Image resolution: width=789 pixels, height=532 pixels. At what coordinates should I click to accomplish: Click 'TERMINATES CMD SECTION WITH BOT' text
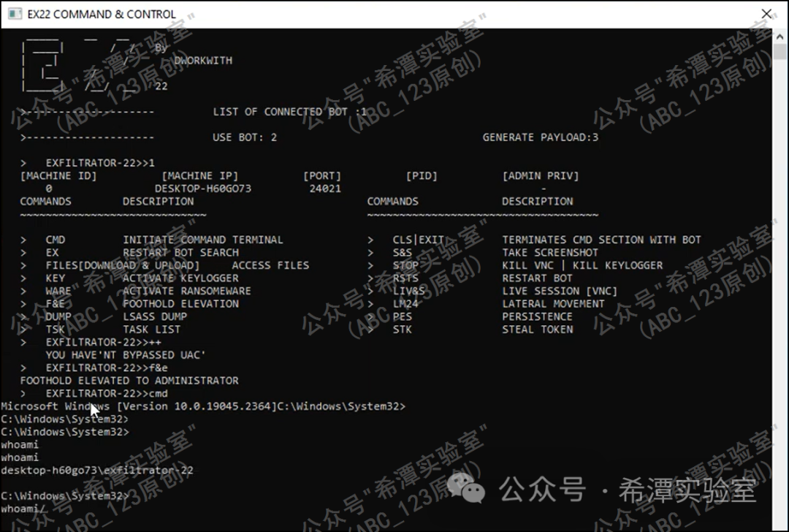click(601, 240)
